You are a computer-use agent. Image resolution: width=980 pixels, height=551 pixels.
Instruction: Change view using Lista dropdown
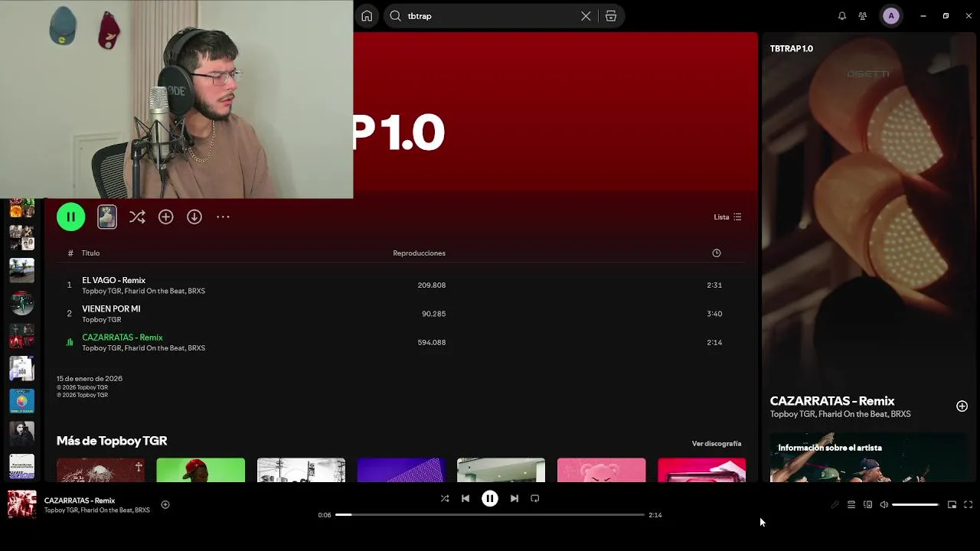click(x=727, y=217)
